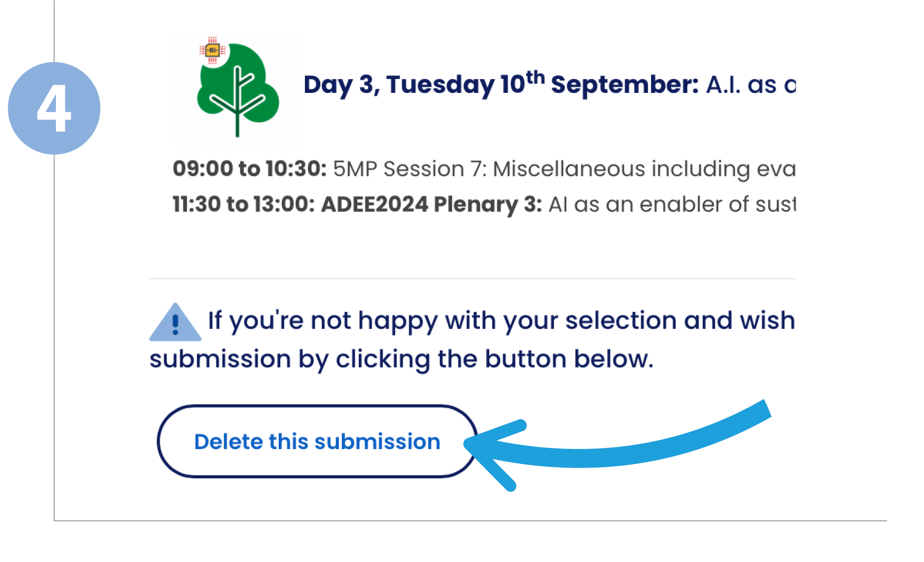Click the Delete this submission button
This screenshot has height=562, width=924.
coord(318,441)
